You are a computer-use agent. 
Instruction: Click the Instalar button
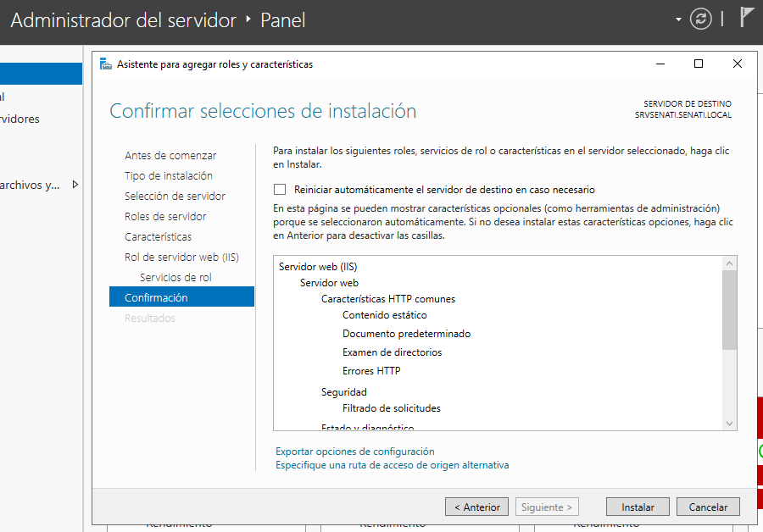[x=638, y=507]
